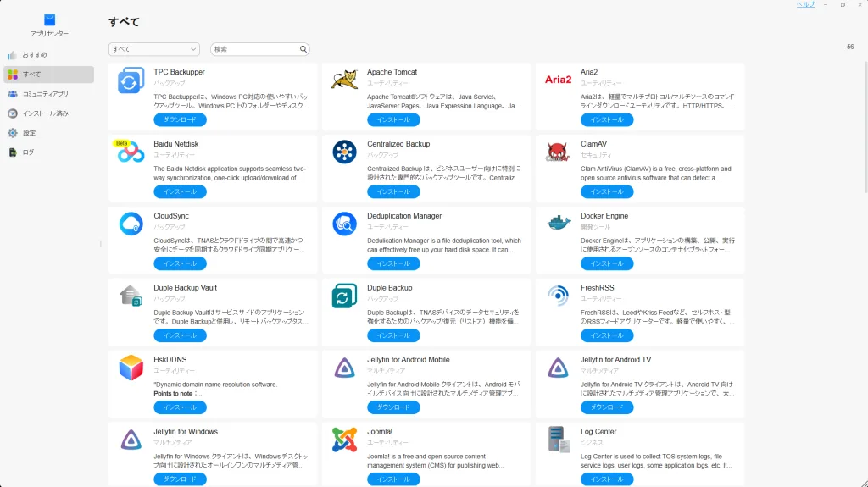Download Jellyfin for Android TV
Screen dimensions: 868x487
pyautogui.click(x=607, y=407)
